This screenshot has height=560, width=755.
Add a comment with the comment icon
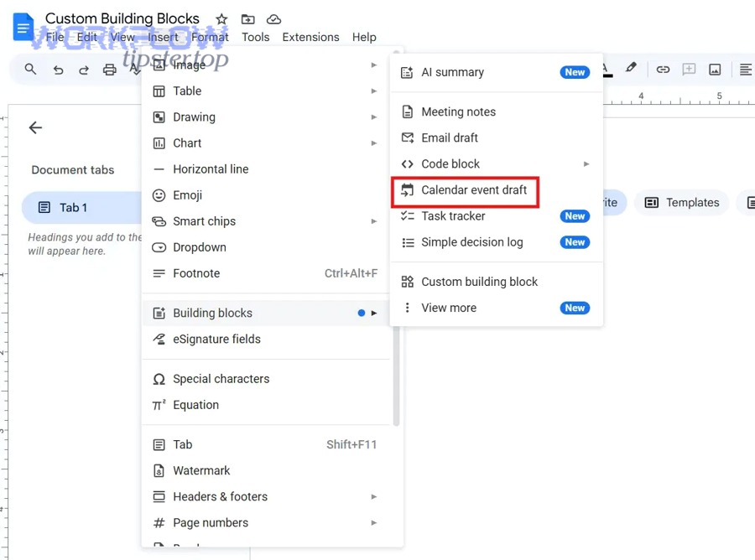689,70
